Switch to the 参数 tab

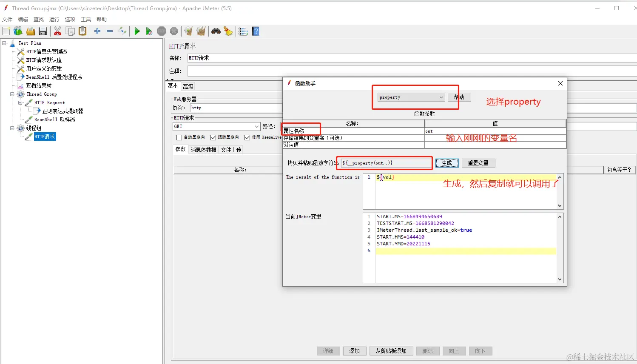[181, 149]
